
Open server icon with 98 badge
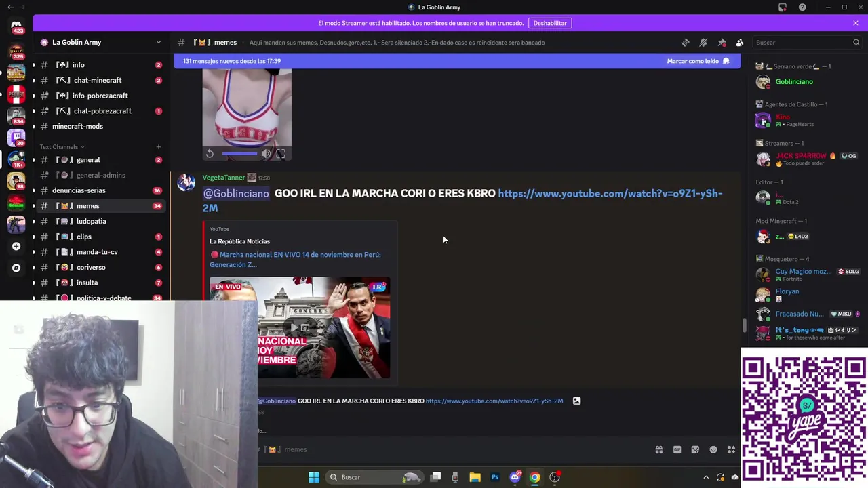[x=16, y=181]
